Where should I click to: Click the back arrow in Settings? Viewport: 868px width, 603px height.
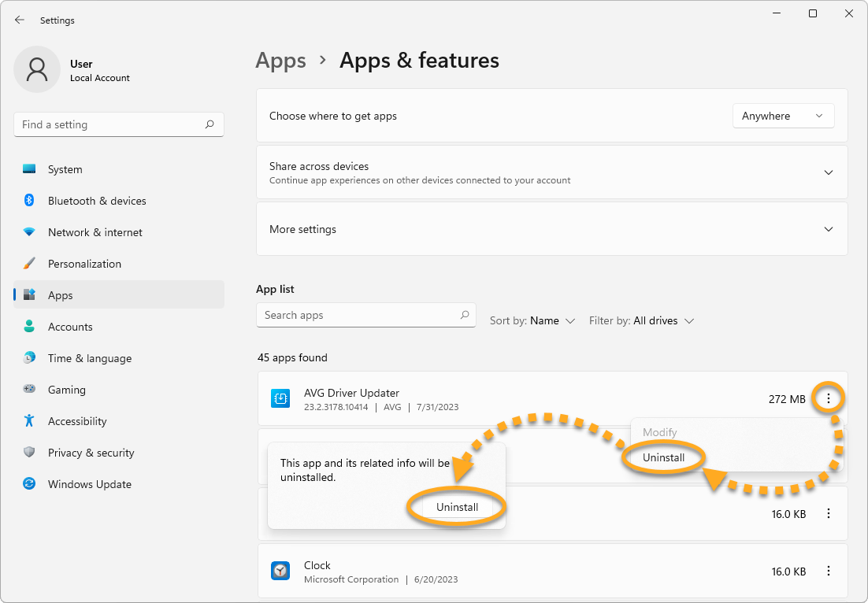click(x=20, y=20)
